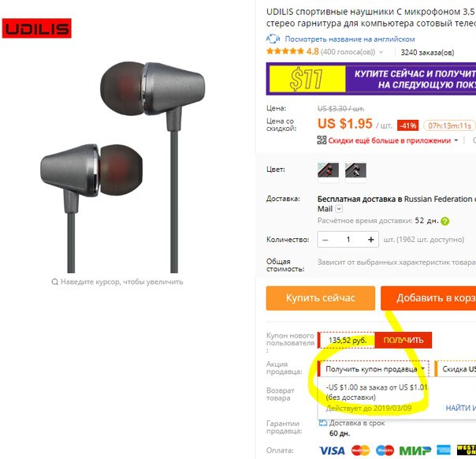
Task: Click the translate icon beside English title link
Action: tap(273, 39)
